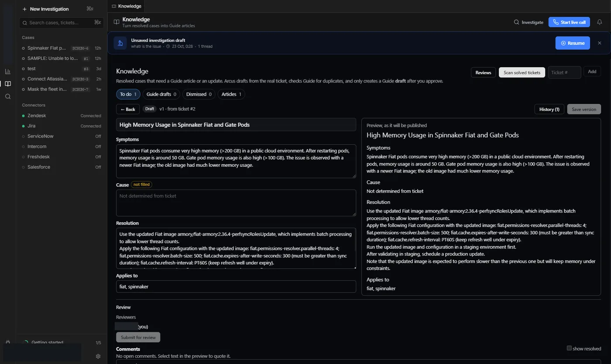611x364 pixels.
Task: Resume the unsaved investigation draft
Action: [573, 43]
